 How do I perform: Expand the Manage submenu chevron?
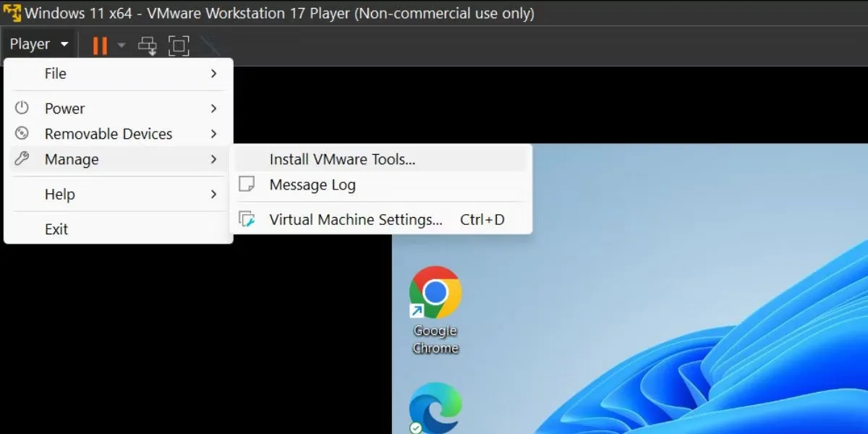(x=213, y=159)
